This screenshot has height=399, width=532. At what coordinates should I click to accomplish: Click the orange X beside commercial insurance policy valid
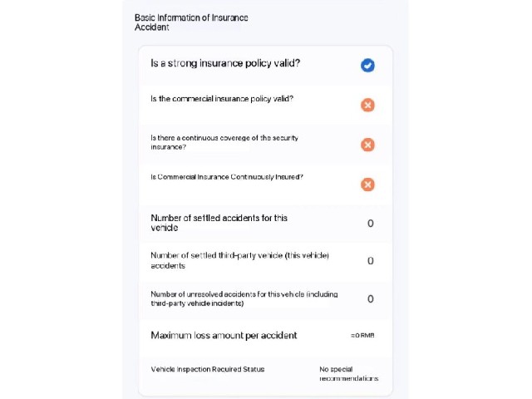pyautogui.click(x=367, y=105)
